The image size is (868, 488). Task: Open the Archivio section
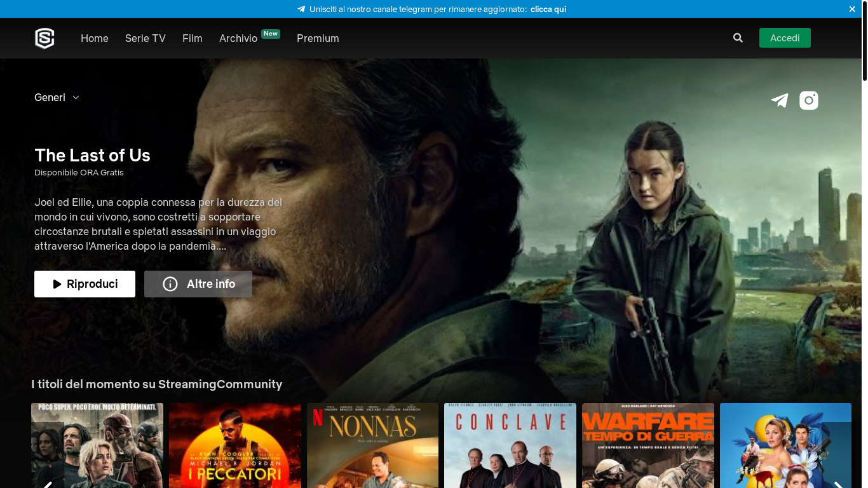pos(238,38)
